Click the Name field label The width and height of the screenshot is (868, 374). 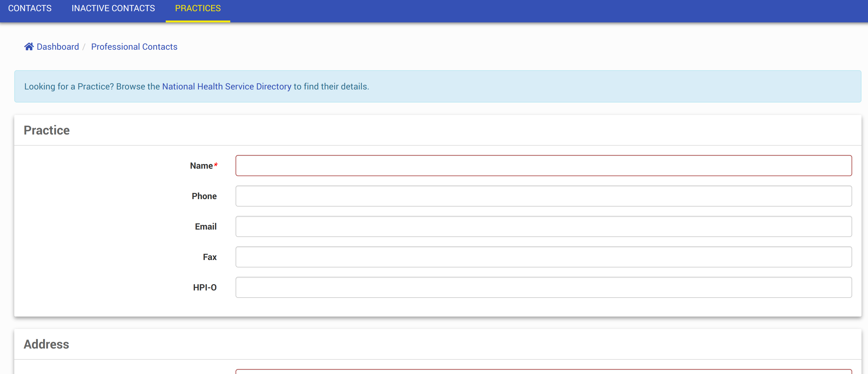(201, 166)
